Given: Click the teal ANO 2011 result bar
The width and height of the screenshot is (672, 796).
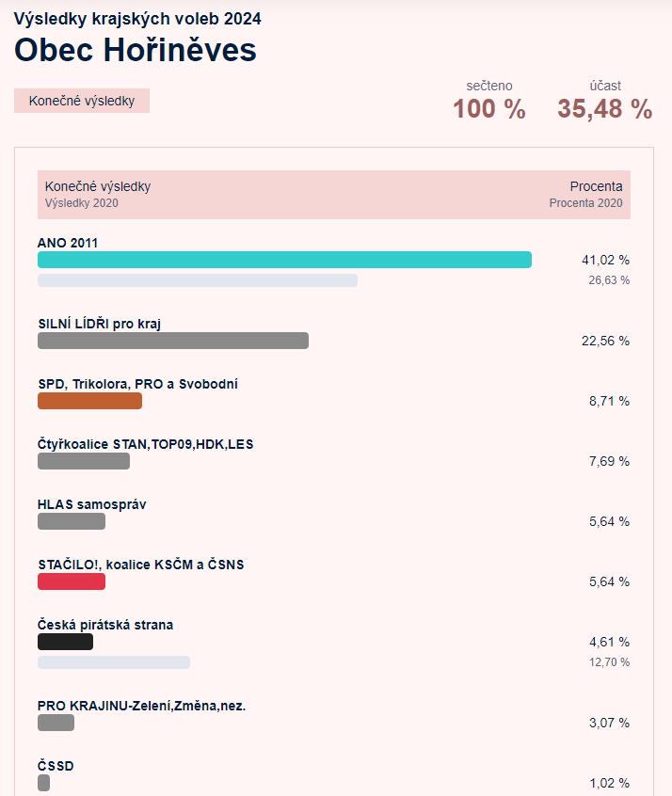Looking at the screenshot, I should click(284, 260).
